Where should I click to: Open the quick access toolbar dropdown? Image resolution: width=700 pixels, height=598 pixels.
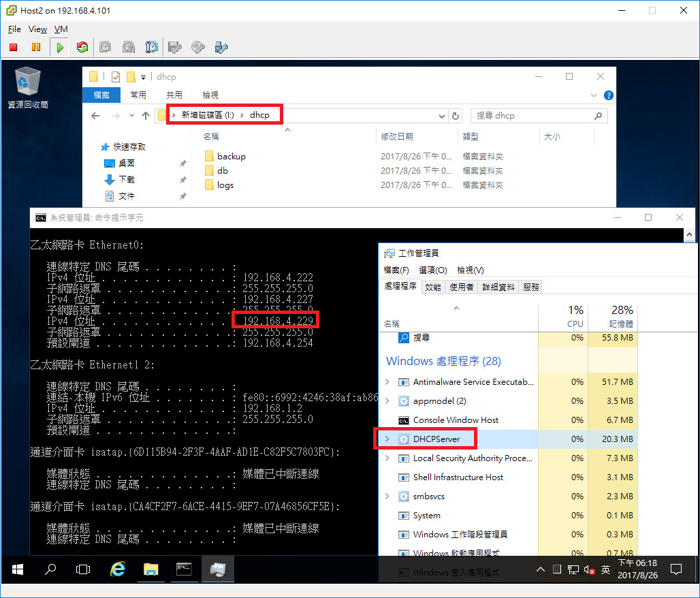[143, 77]
